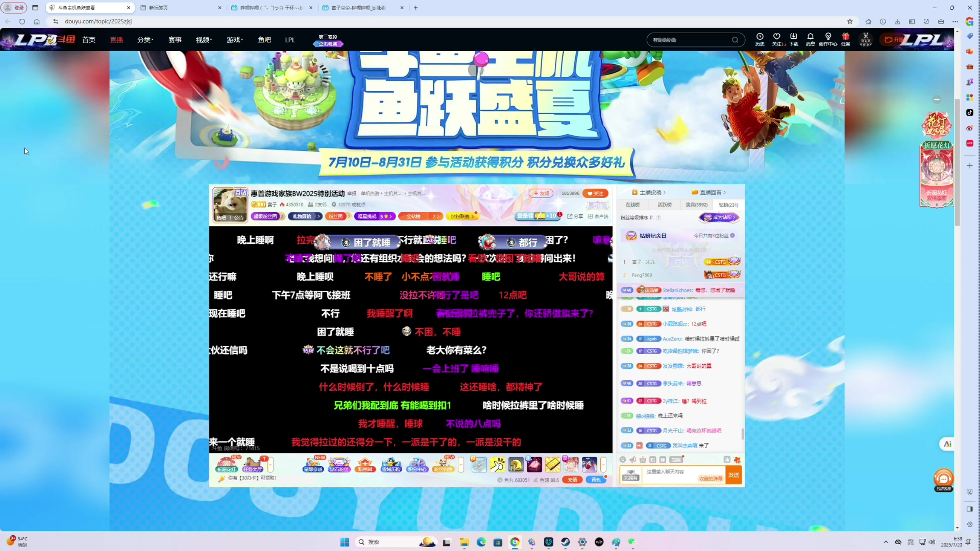The height and width of the screenshot is (551, 980).
Task: Expand the arrow after 粉丝钓鱼 icon
Action: [x=461, y=465]
